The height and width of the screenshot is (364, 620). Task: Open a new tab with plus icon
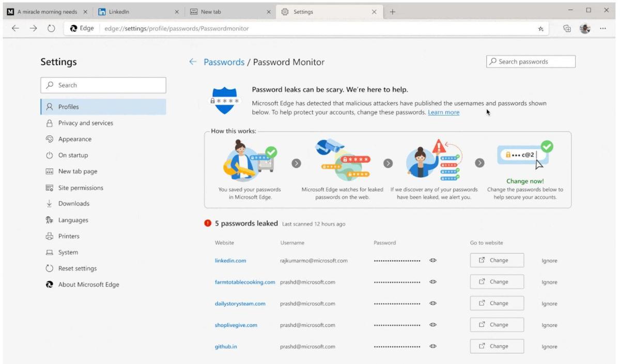point(392,12)
